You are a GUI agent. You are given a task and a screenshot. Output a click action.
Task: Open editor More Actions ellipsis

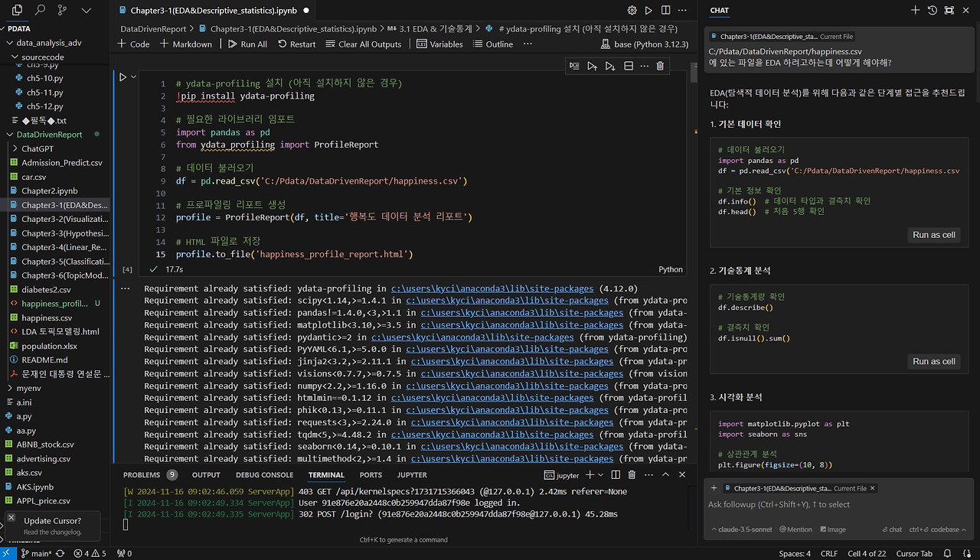[682, 11]
